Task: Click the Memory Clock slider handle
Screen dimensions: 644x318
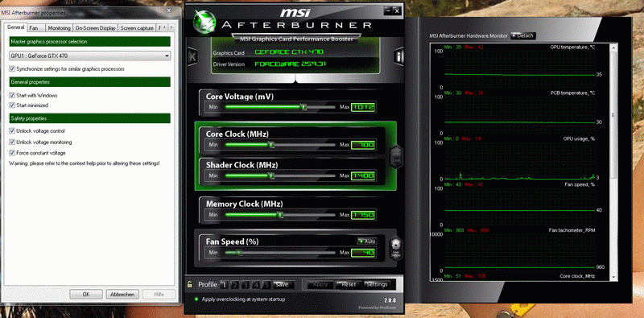Action: pos(279,214)
